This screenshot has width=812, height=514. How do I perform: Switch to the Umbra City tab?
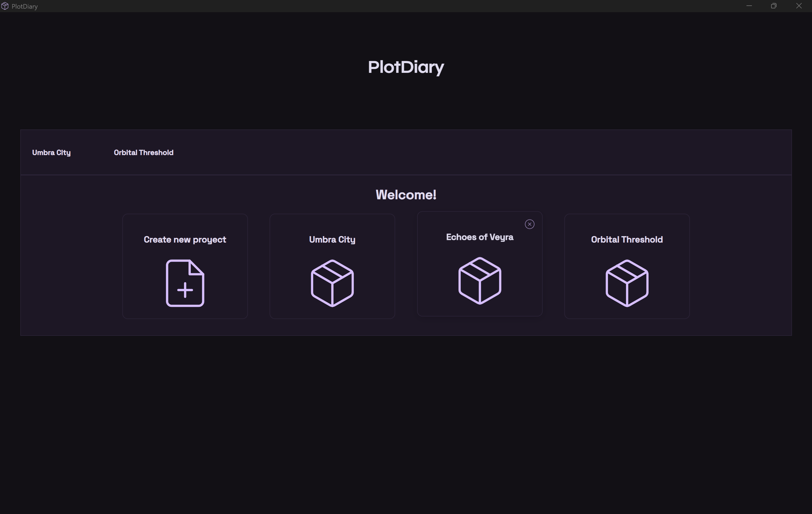pyautogui.click(x=51, y=152)
